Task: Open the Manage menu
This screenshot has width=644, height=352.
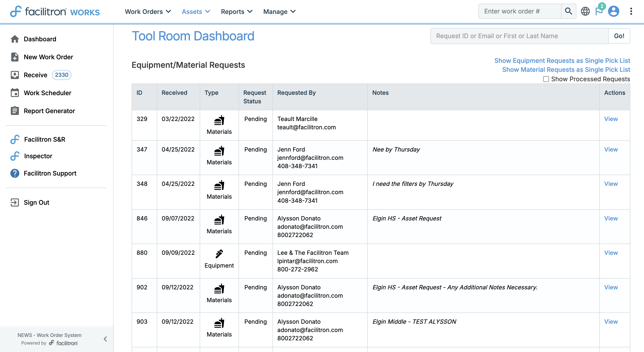Action: [279, 11]
